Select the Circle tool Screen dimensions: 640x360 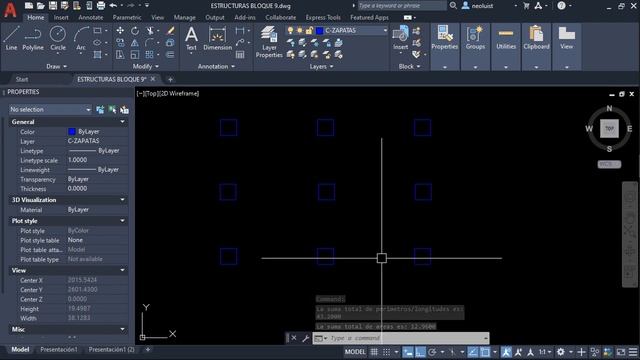point(58,38)
